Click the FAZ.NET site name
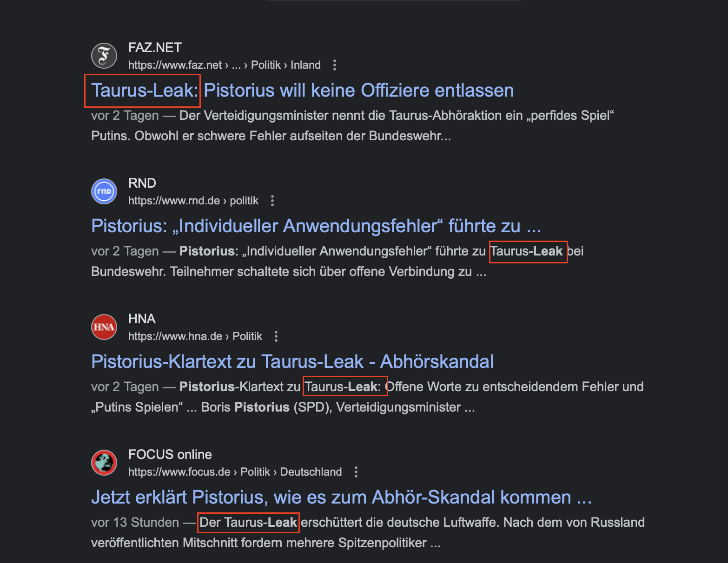The image size is (728, 563). coord(155,47)
